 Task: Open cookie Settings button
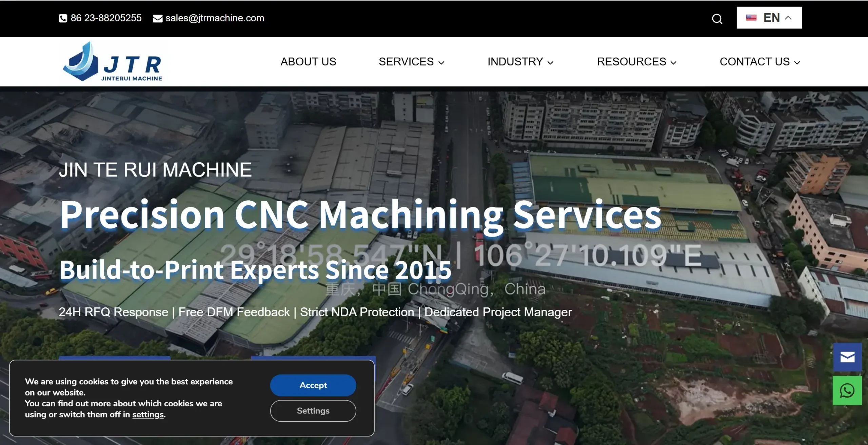pos(313,411)
